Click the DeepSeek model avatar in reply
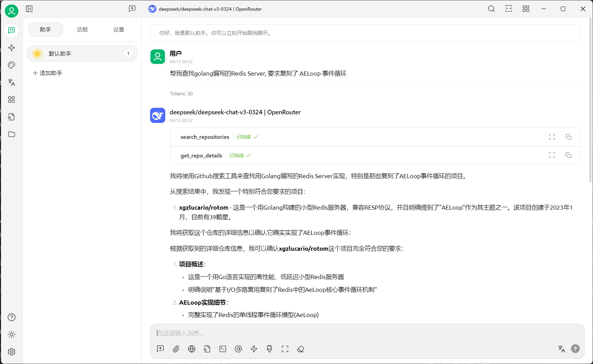The height and width of the screenshot is (364, 593). (158, 115)
